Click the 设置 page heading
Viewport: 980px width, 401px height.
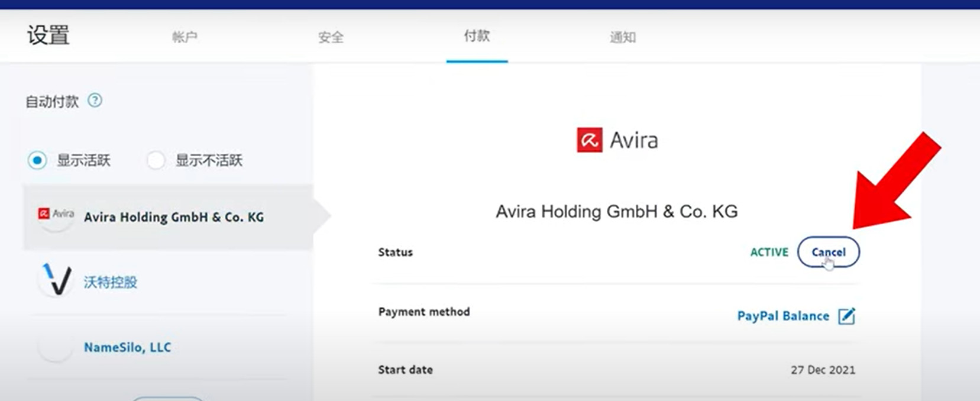tap(48, 35)
